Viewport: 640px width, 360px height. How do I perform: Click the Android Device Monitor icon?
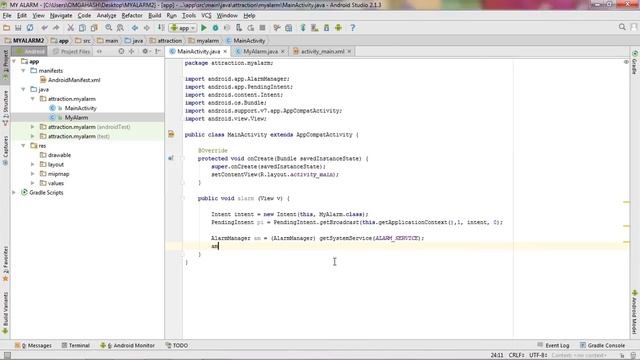(x=338, y=28)
